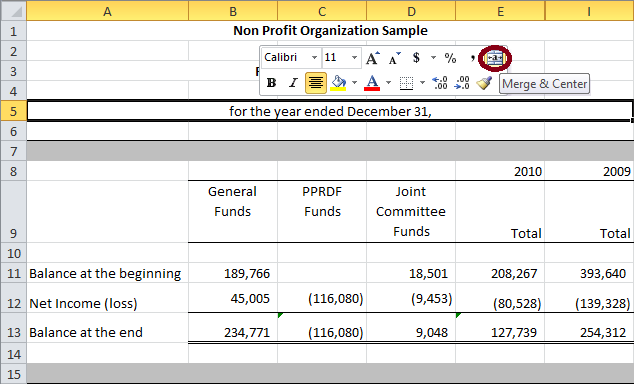Click the Merge & Center icon
Screen dimensions: 634x384
495,58
